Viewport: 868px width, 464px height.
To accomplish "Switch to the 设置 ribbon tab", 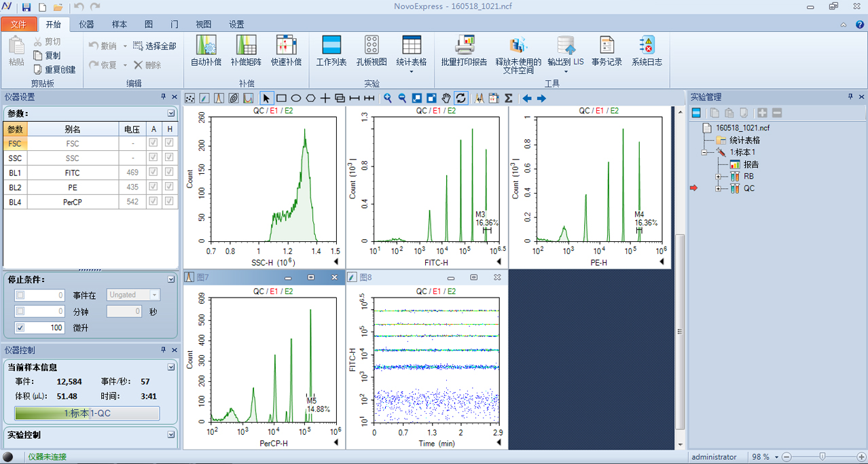I will click(x=236, y=24).
